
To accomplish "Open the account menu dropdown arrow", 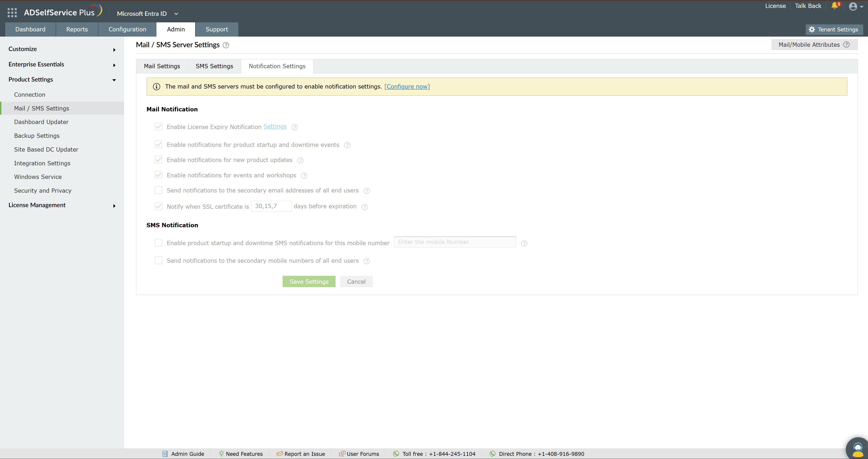I will [862, 7].
